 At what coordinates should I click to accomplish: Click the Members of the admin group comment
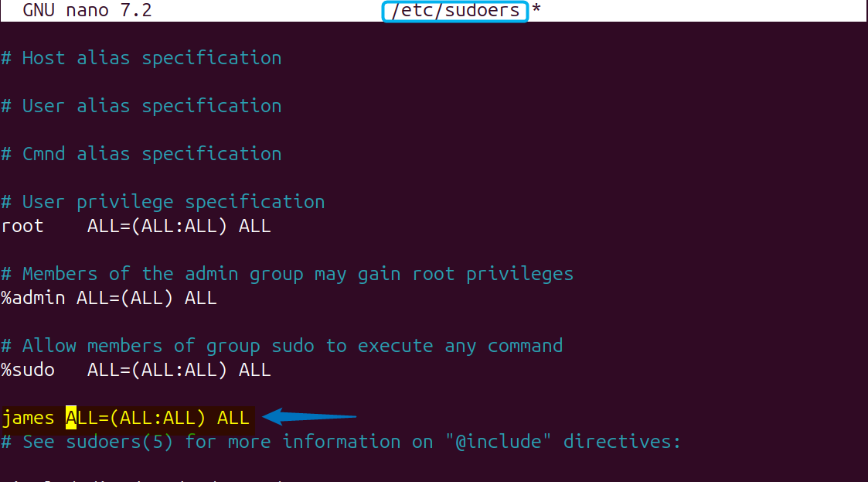tap(288, 274)
